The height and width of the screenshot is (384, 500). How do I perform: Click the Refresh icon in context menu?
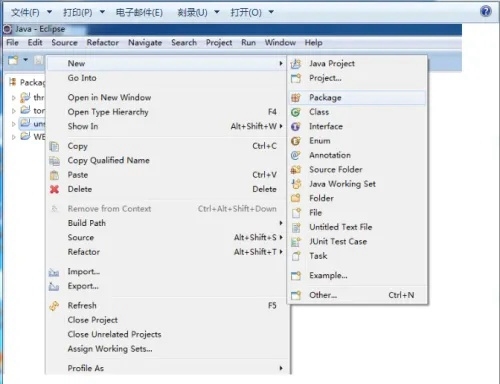tap(54, 306)
